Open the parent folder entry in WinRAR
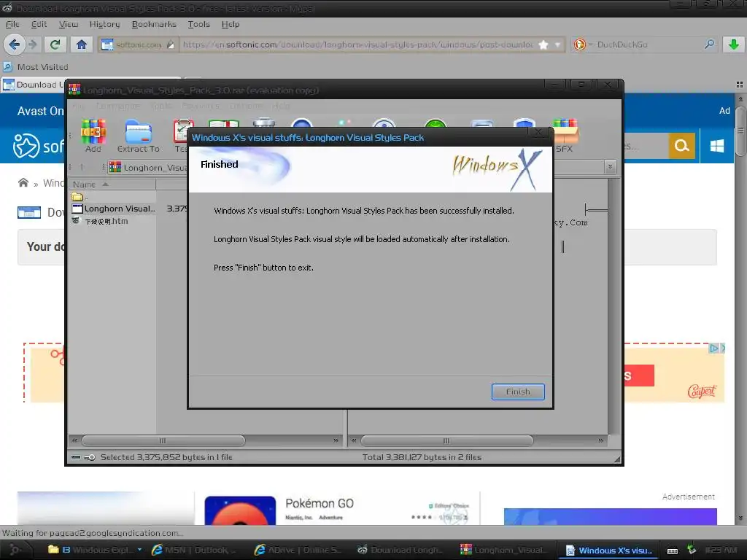 [x=79, y=197]
